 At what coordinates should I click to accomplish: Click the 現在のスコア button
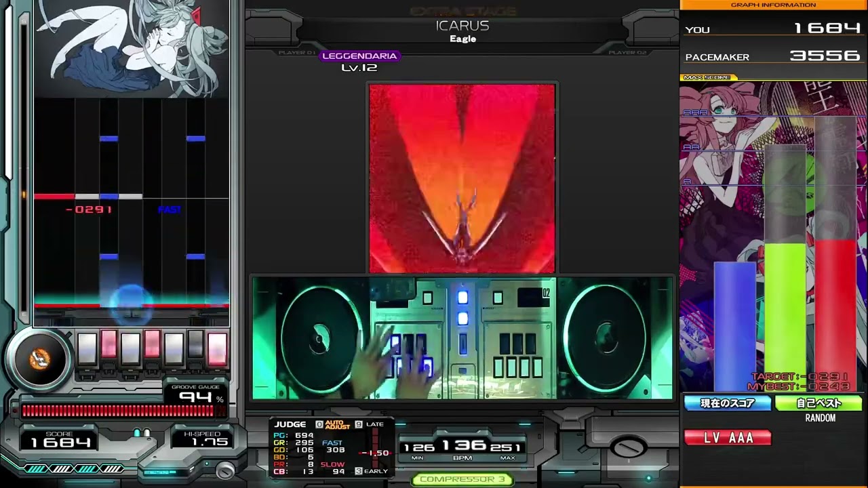728,403
